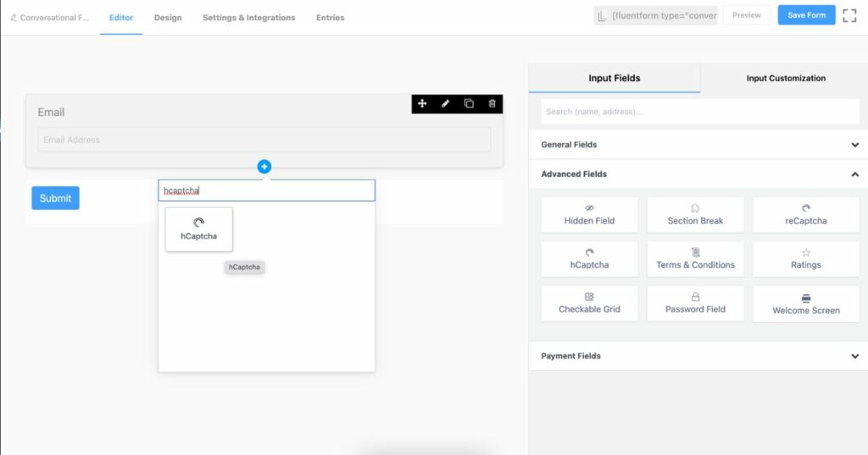868x455 pixels.
Task: Open Settings & Integrations tab
Action: [249, 18]
